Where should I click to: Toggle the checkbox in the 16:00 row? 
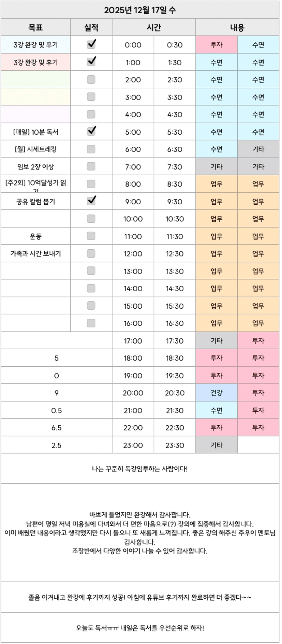91,323
